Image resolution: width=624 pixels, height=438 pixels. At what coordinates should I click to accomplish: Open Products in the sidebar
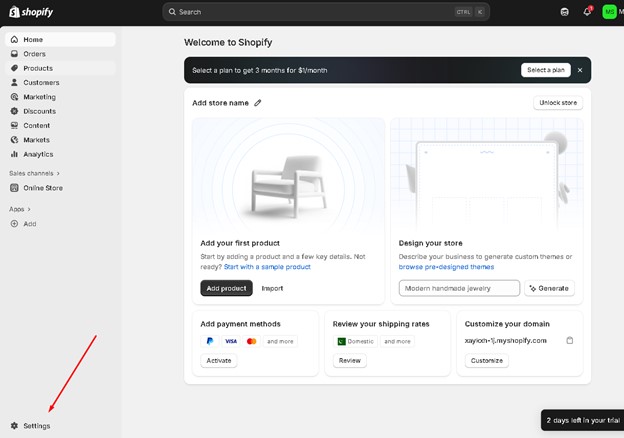tap(38, 68)
